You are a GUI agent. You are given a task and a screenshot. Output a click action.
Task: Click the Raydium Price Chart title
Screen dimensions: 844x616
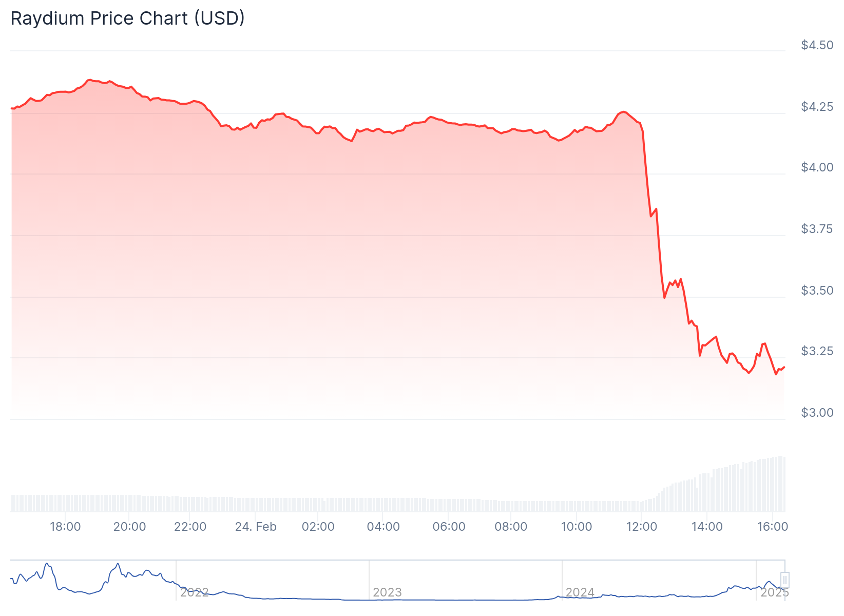click(127, 18)
